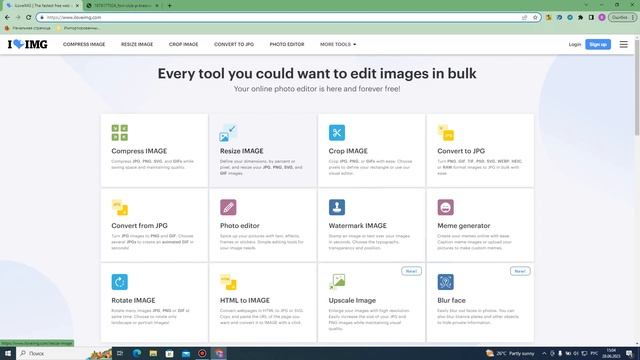The width and height of the screenshot is (640, 360).
Task: Click the Meme generator smiley icon
Action: click(x=445, y=207)
